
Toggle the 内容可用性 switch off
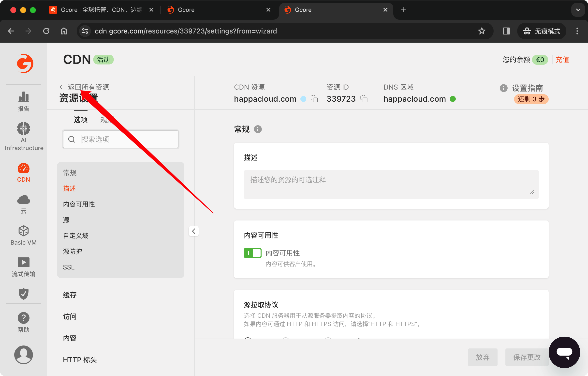(252, 253)
